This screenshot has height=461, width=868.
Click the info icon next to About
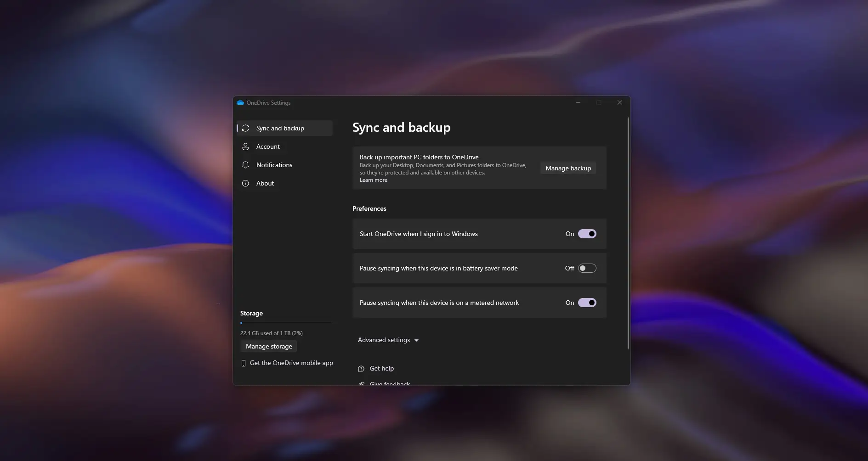pos(246,183)
